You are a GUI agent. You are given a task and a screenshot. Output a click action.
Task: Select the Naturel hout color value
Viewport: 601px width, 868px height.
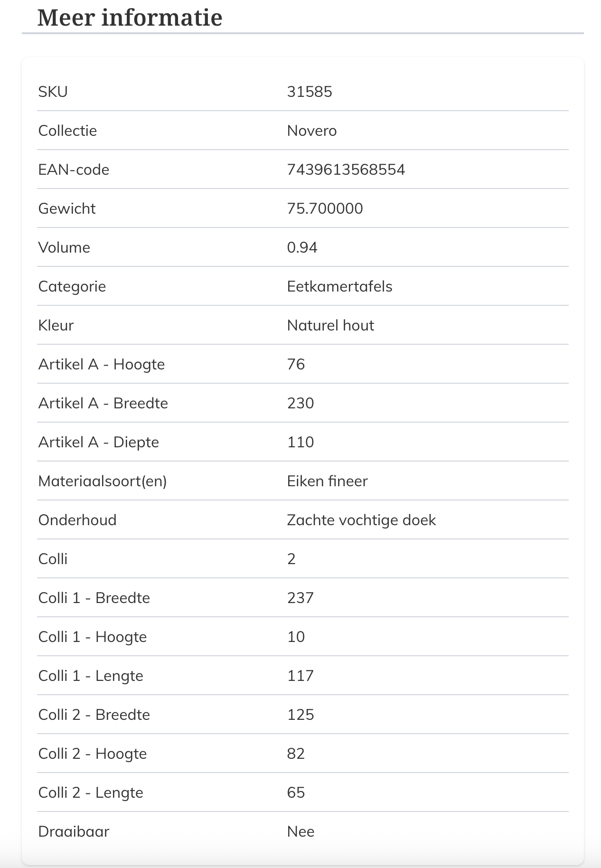click(330, 325)
